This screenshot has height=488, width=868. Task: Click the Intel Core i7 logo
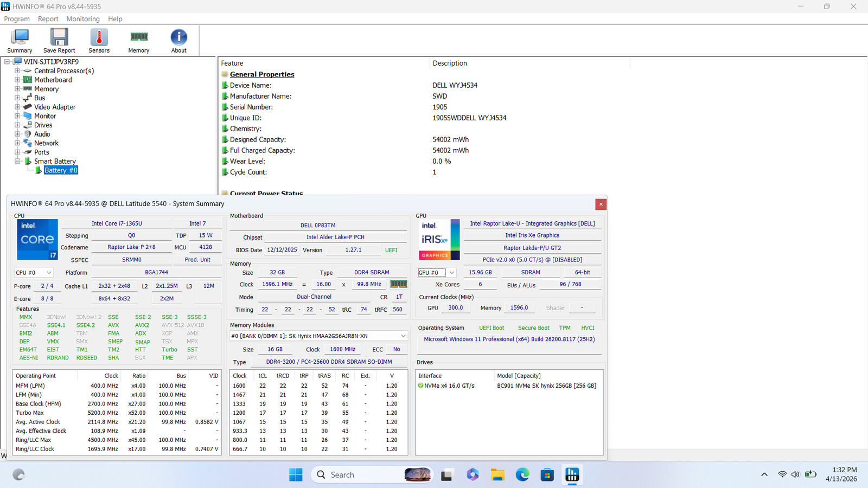pos(37,239)
